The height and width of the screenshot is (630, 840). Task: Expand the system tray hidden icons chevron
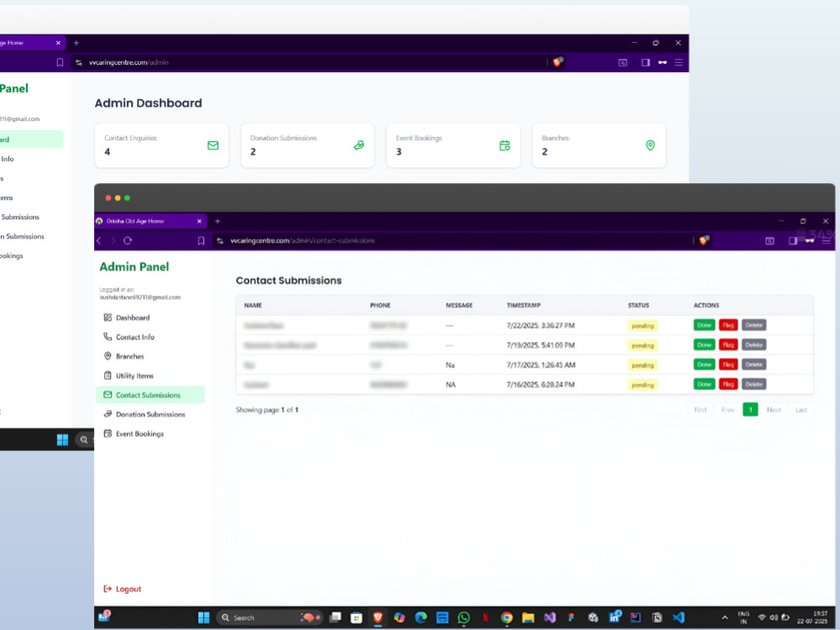[x=725, y=617]
